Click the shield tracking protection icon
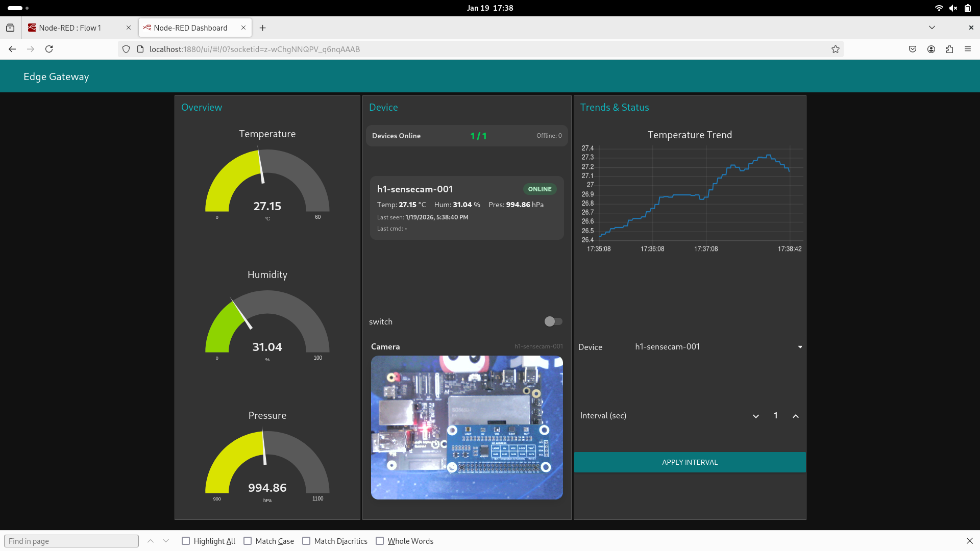 (x=126, y=49)
